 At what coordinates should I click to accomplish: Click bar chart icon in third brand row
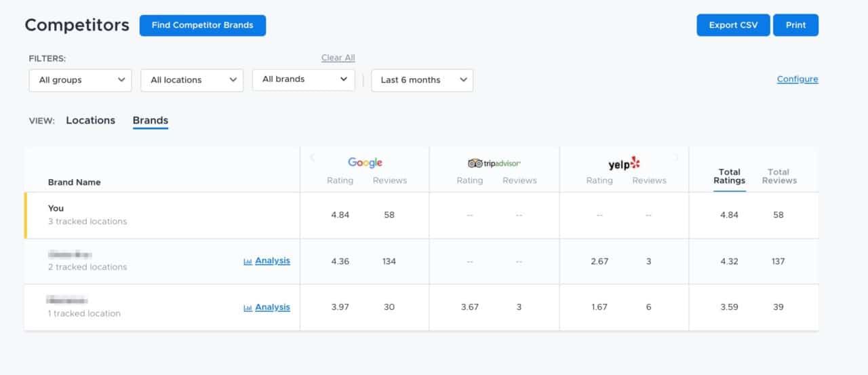(x=248, y=308)
